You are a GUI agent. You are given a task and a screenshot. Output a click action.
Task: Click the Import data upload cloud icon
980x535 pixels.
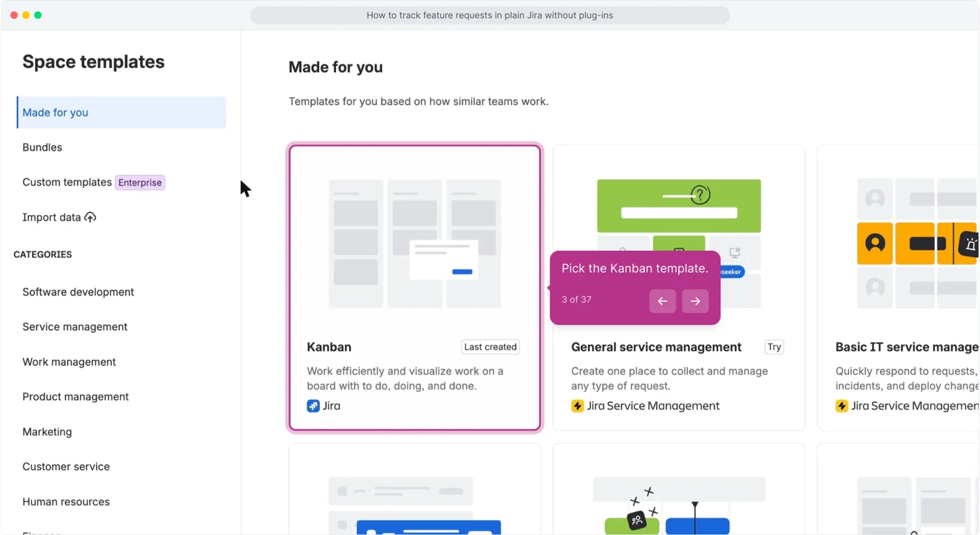[90, 217]
